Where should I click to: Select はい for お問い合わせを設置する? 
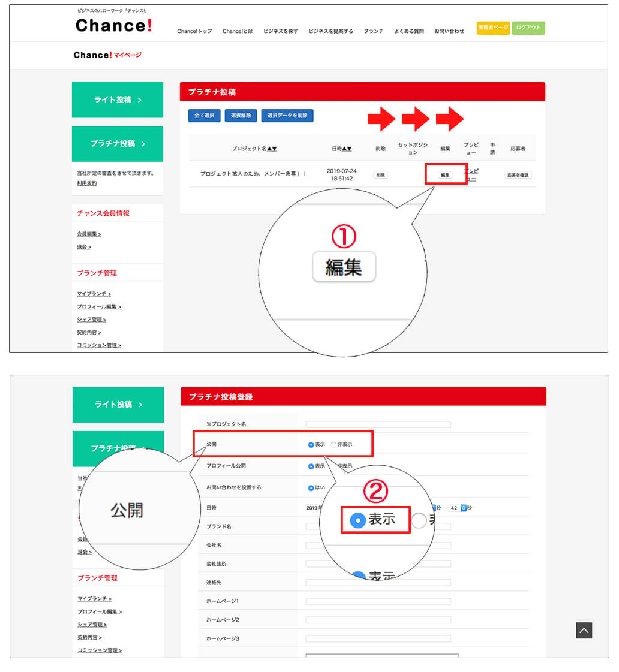click(311, 488)
